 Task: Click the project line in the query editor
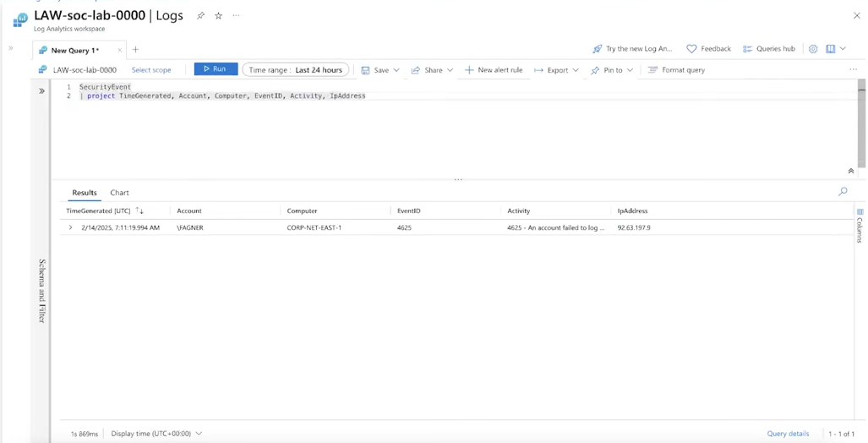(x=222, y=96)
